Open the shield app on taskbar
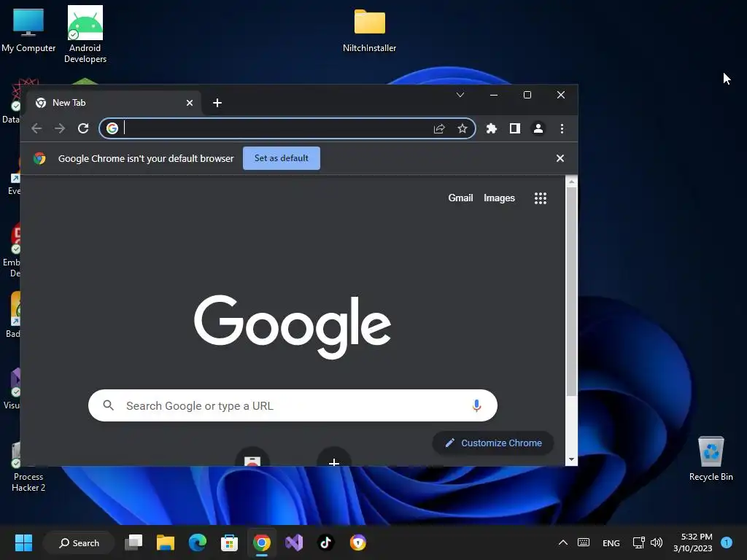 click(357, 542)
